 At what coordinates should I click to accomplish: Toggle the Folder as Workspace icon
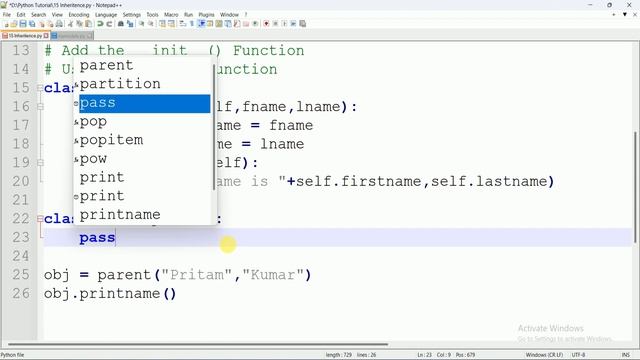[x=246, y=24]
